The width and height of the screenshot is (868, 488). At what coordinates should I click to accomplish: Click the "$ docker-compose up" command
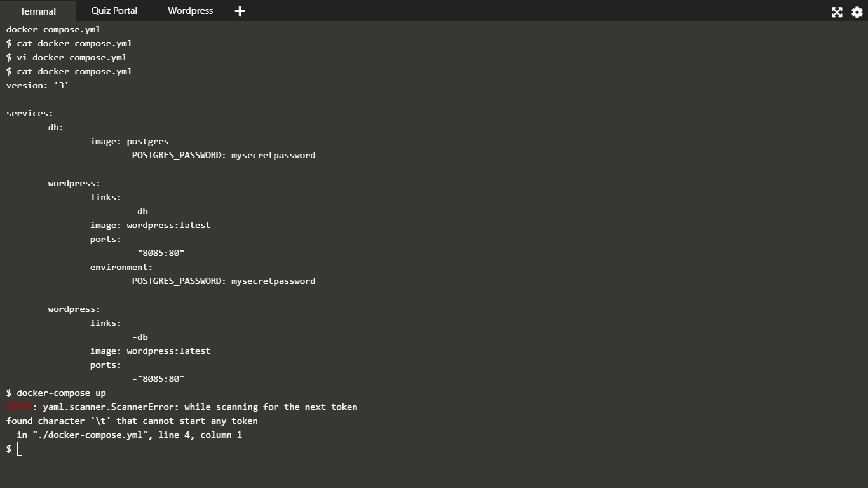[56, 393]
